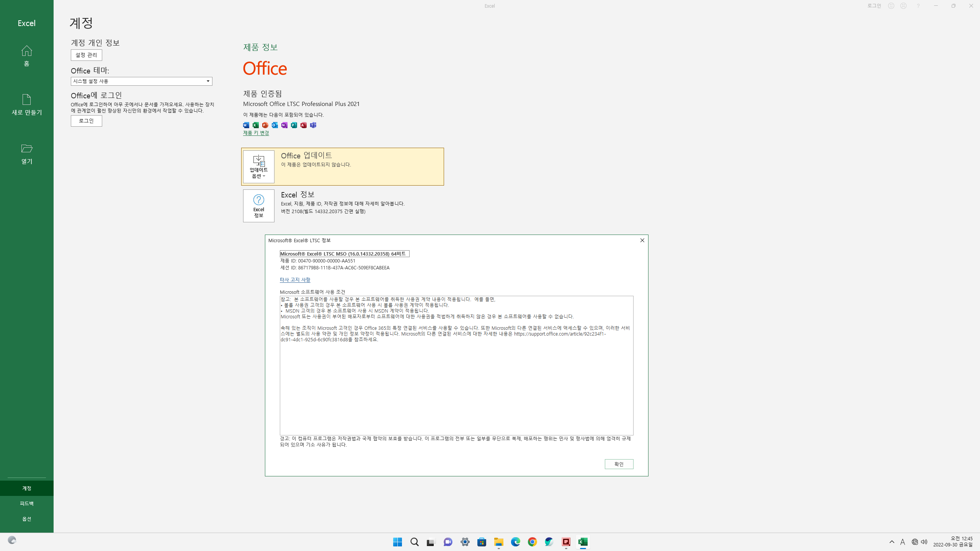The height and width of the screenshot is (551, 980).
Task: Click the 확인 button in the dialog
Action: (x=619, y=464)
